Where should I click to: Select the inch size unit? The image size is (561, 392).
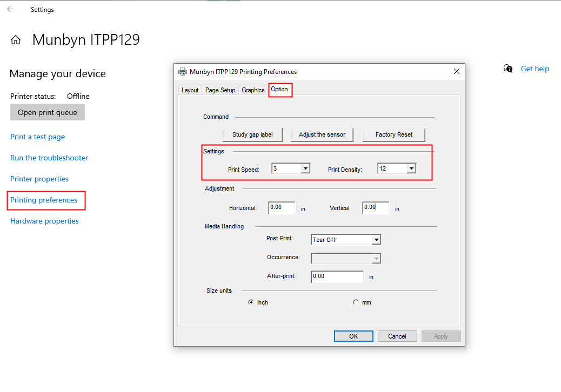click(251, 302)
